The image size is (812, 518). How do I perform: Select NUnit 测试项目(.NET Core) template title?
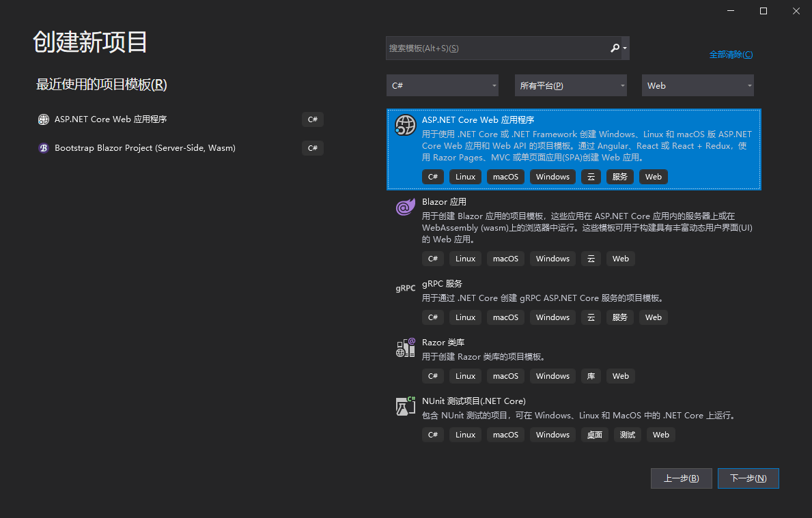click(473, 401)
